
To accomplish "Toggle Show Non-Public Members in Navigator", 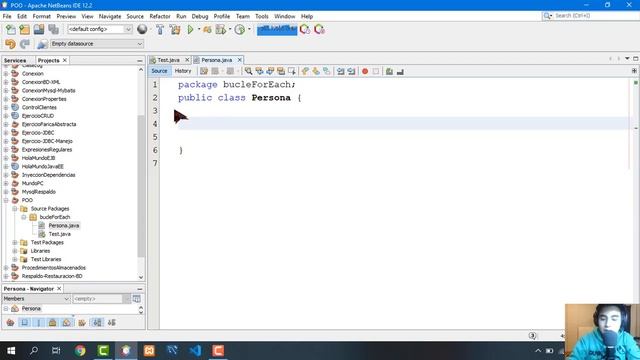I will pos(52,322).
